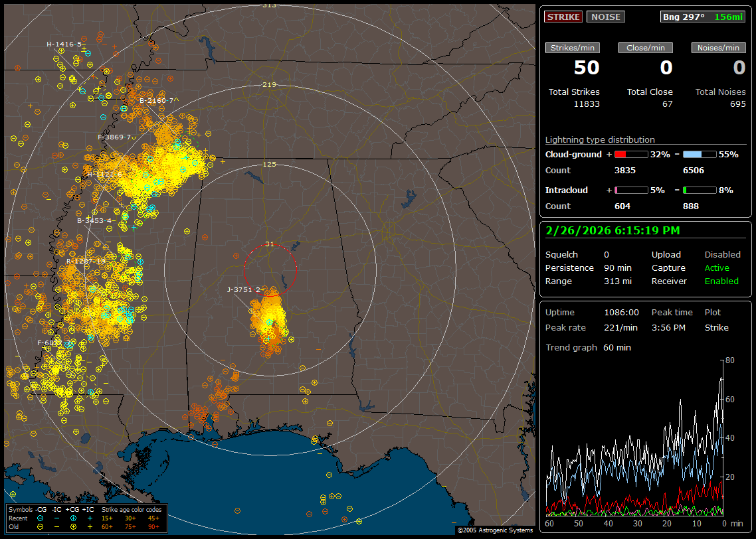
Task: Click the recent +CG symbol in legend
Action: coord(73,518)
